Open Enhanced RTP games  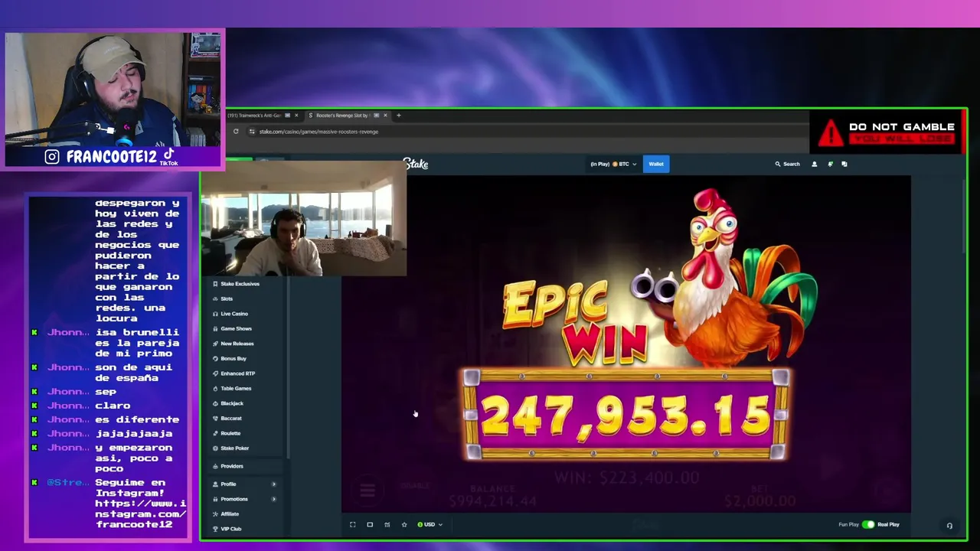[237, 373]
